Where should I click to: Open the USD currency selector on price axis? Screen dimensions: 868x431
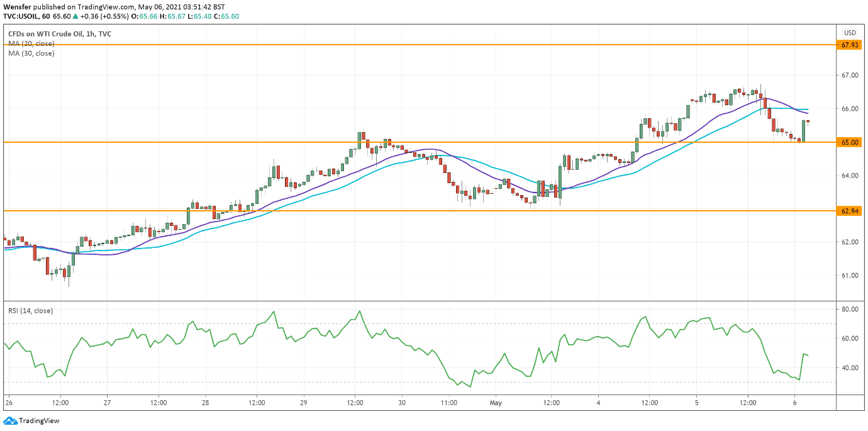point(850,33)
